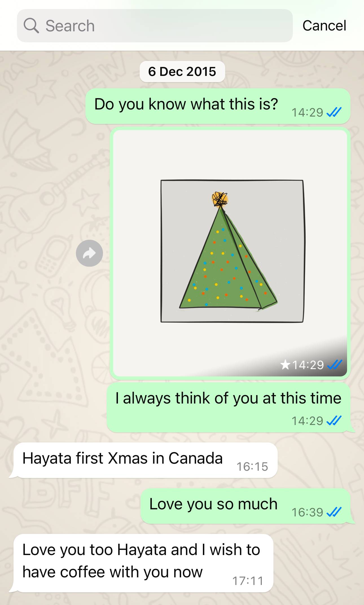Click the magnifying glass search icon
The image size is (364, 605).
click(x=31, y=26)
